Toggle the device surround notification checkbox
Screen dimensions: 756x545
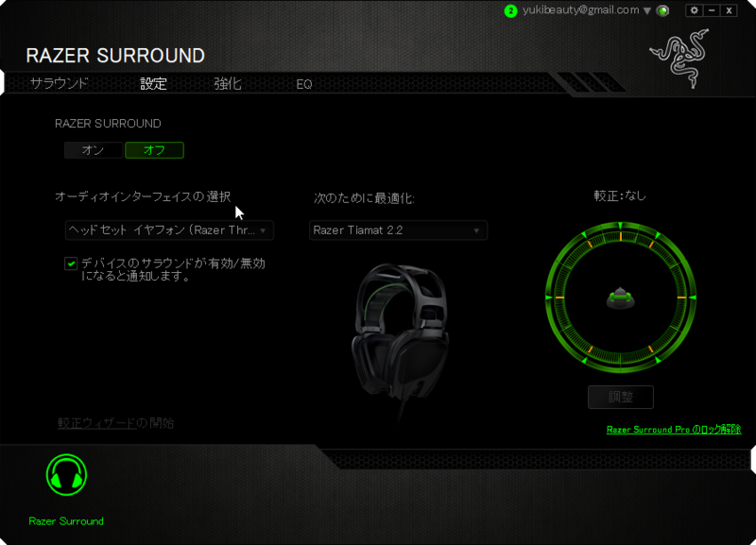[x=71, y=264]
